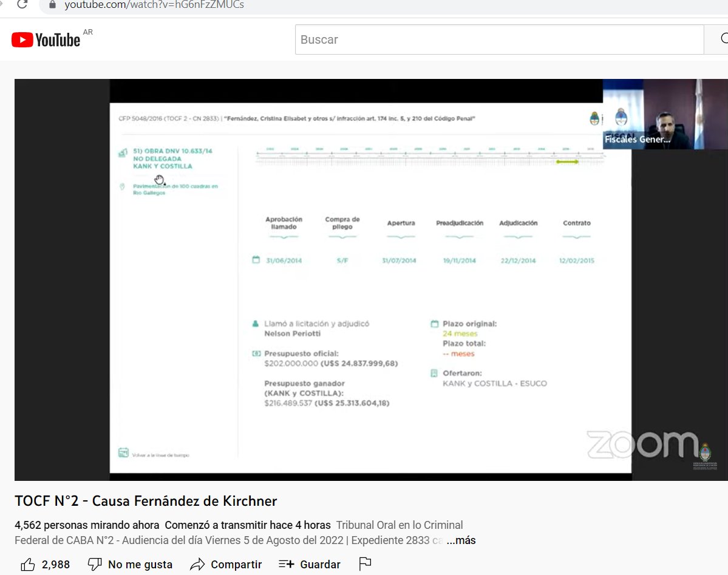This screenshot has width=728, height=575.
Task: Click Guardar to save the video
Action: coord(310,564)
